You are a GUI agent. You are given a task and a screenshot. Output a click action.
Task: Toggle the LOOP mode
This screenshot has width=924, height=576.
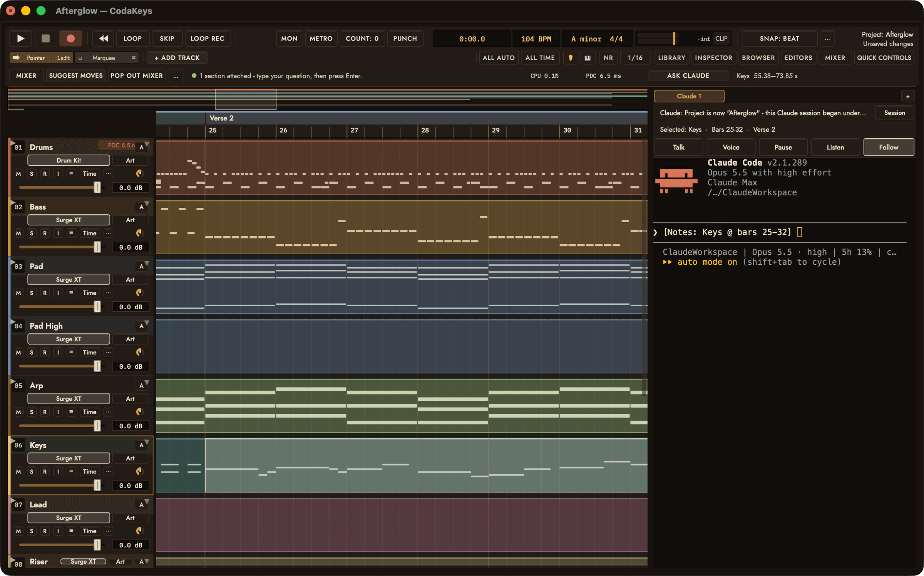click(132, 38)
